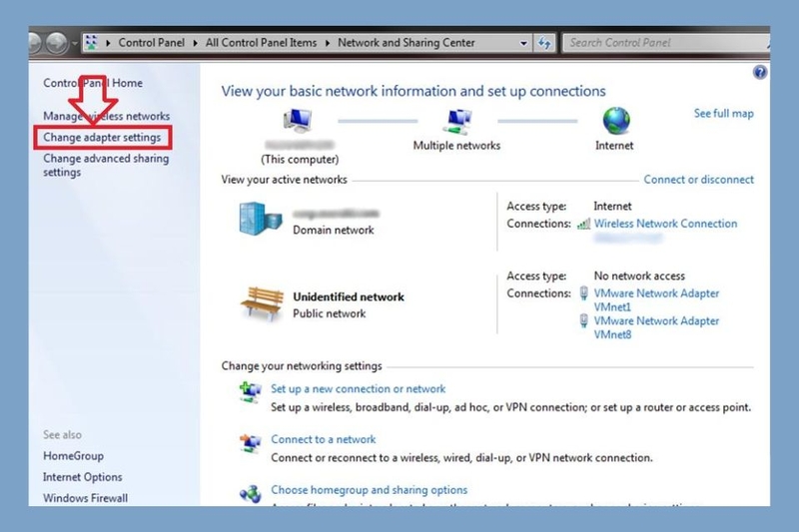
Task: Click the Internet globe icon
Action: [x=616, y=121]
